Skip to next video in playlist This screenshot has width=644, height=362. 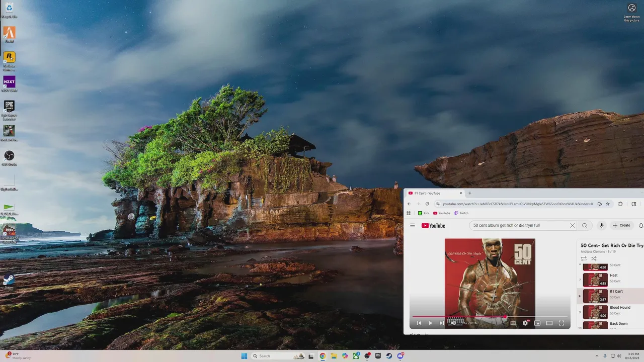(x=441, y=323)
